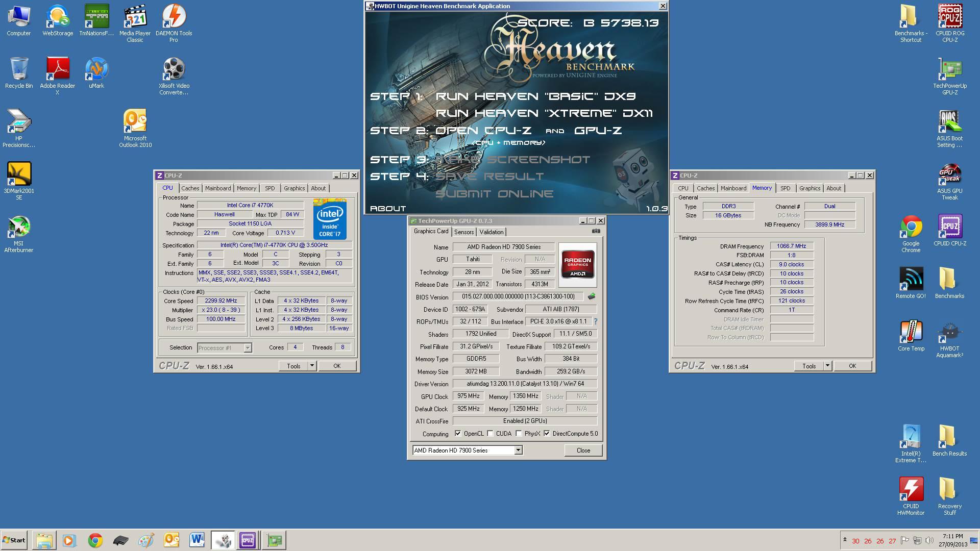Open CPUID HWMonitor shortcut
Screen dimensions: 980x551
pos(911,496)
